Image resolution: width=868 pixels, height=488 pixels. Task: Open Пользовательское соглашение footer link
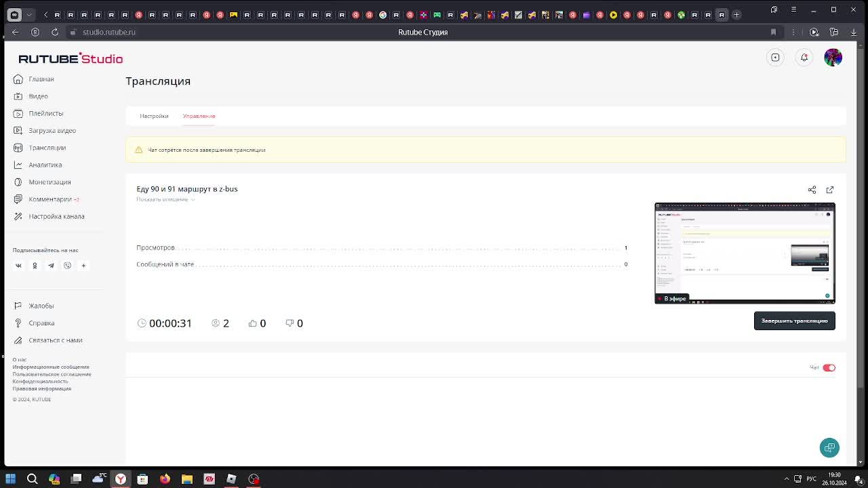(52, 374)
